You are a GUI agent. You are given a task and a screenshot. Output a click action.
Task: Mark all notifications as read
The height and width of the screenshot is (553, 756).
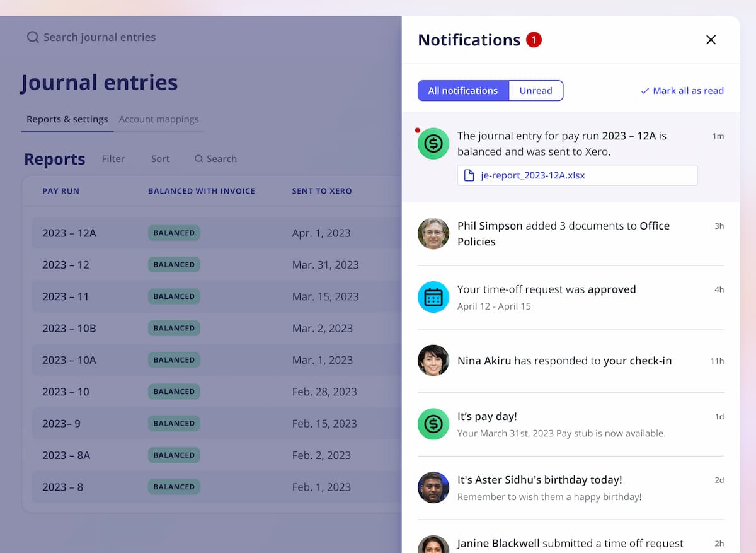(x=682, y=91)
